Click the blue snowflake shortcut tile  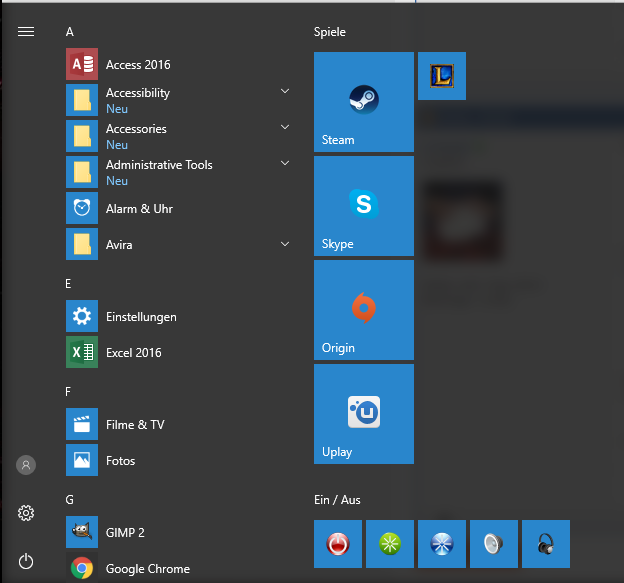coord(442,544)
